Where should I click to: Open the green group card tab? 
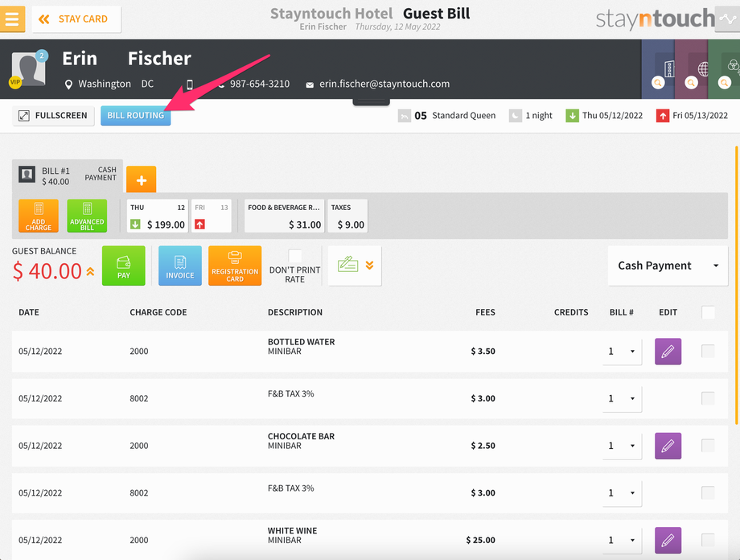[724, 69]
